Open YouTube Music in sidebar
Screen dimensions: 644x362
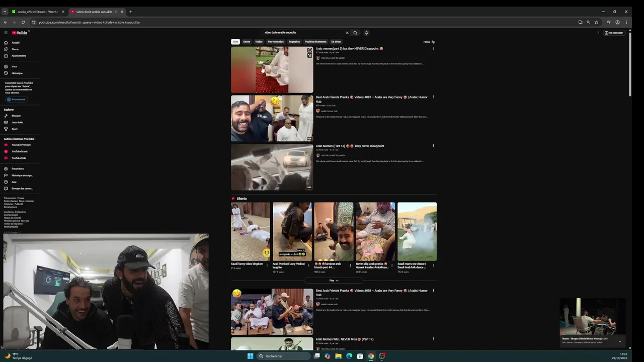[20, 151]
